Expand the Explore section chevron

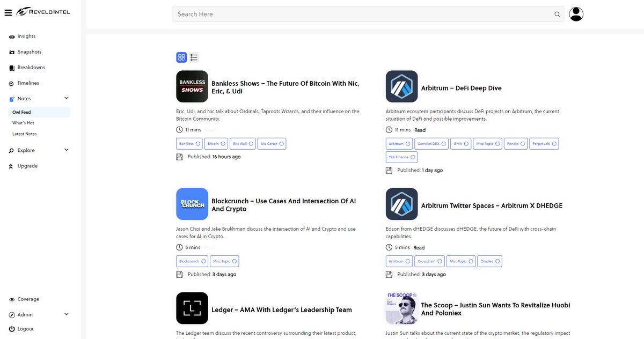click(67, 150)
